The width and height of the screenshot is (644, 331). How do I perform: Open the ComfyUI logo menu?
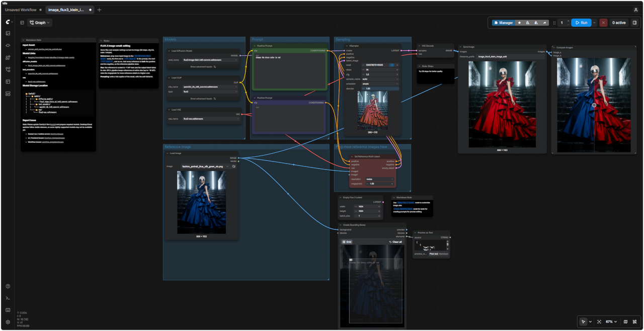click(x=8, y=22)
